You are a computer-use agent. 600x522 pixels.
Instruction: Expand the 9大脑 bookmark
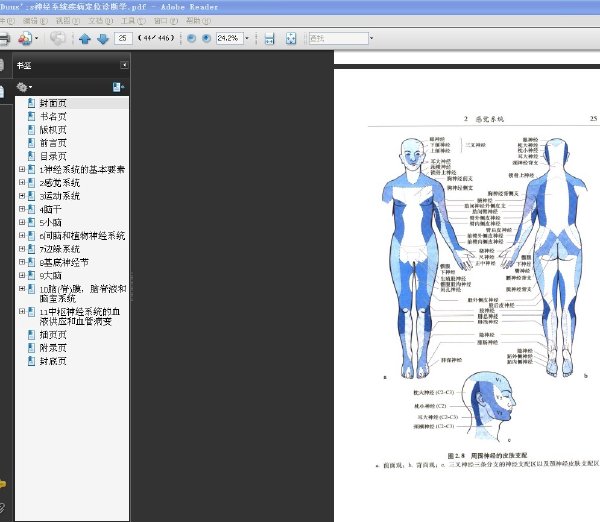[22, 275]
